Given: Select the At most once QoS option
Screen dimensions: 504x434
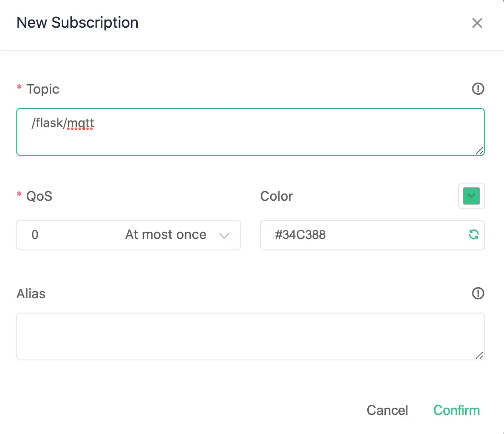Looking at the screenshot, I should point(165,235).
